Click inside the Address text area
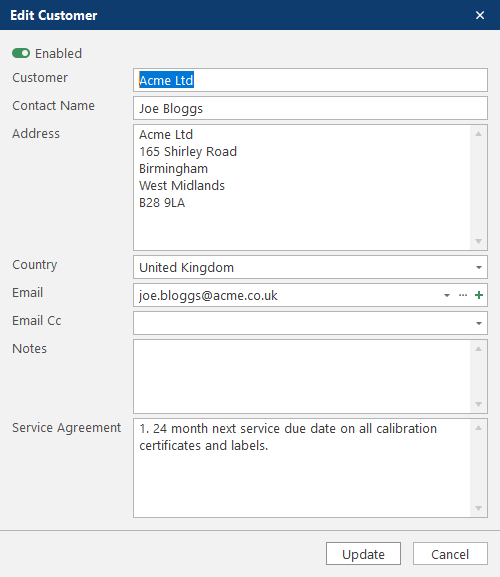The width and height of the screenshot is (500, 577). pos(302,187)
